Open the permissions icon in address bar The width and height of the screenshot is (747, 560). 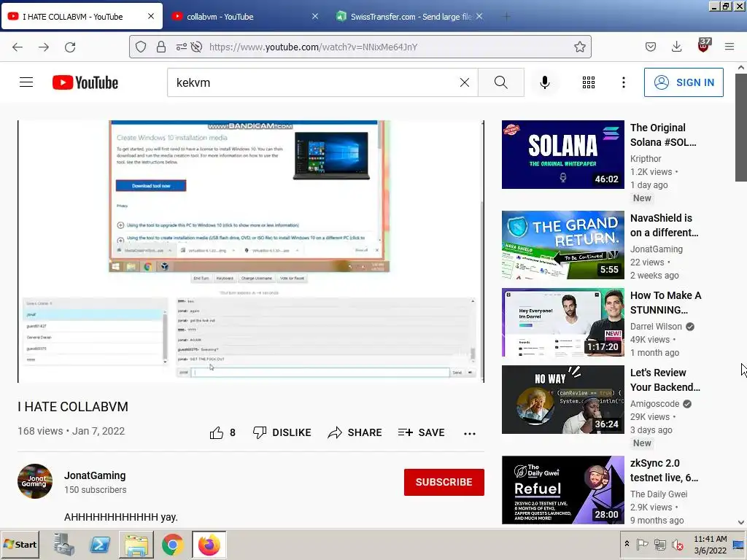click(182, 47)
